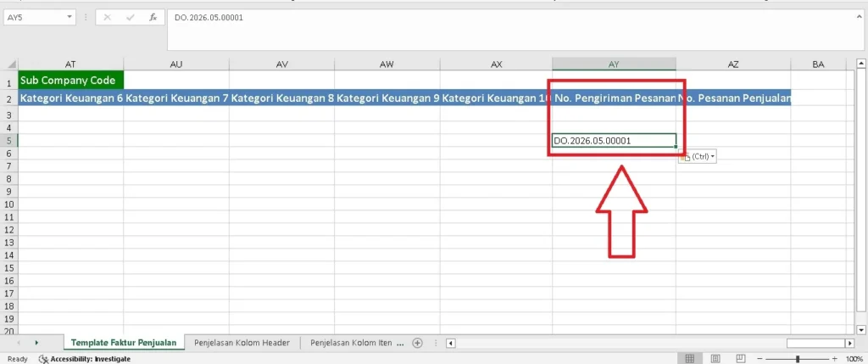
Task: Click into the formula bar showing DO.2026.05.00001
Action: (x=515, y=31)
